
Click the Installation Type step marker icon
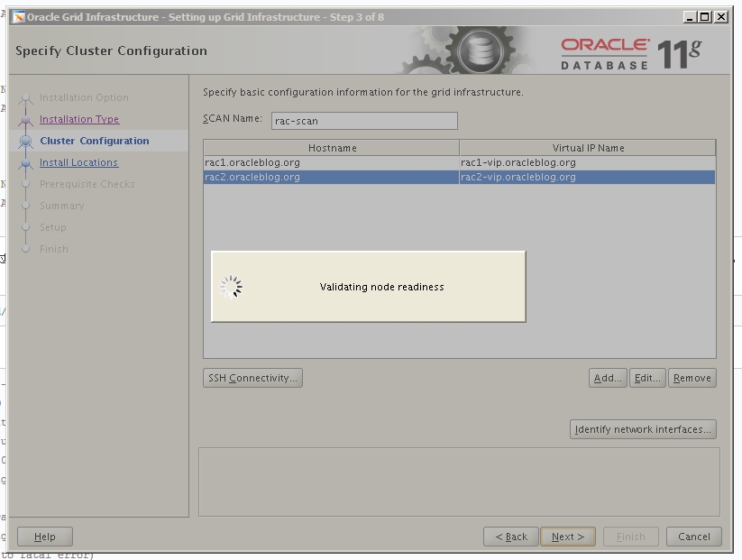pyautogui.click(x=25, y=120)
